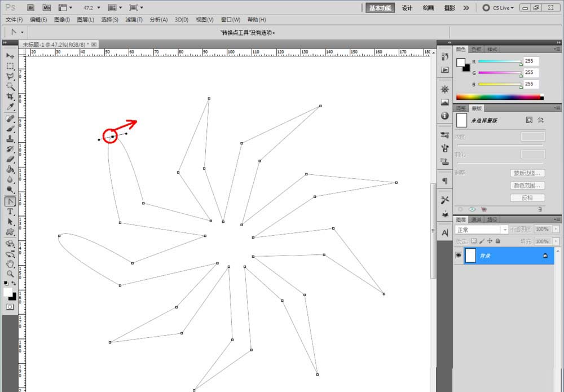Select the 3D Object Rotate tool

coord(10,244)
